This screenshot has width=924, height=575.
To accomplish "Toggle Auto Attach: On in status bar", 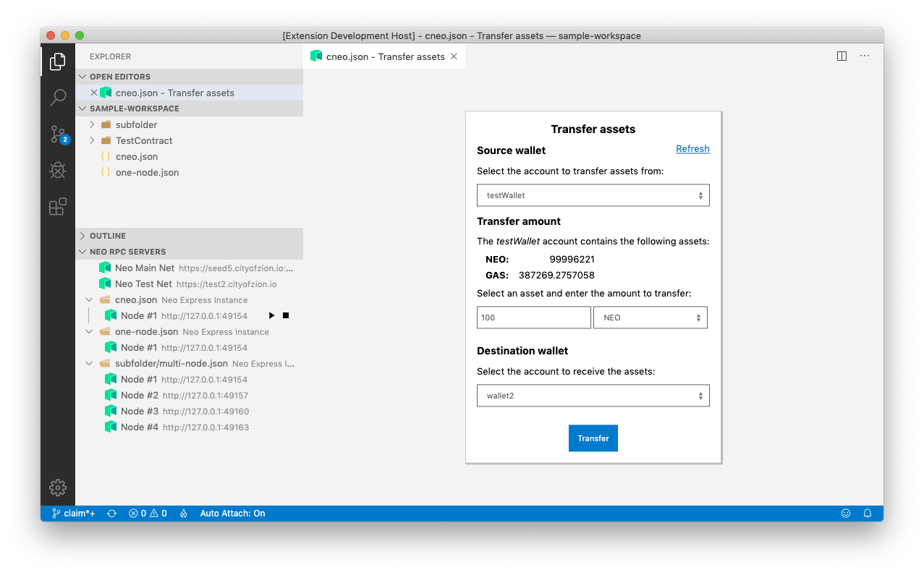I will click(x=232, y=514).
